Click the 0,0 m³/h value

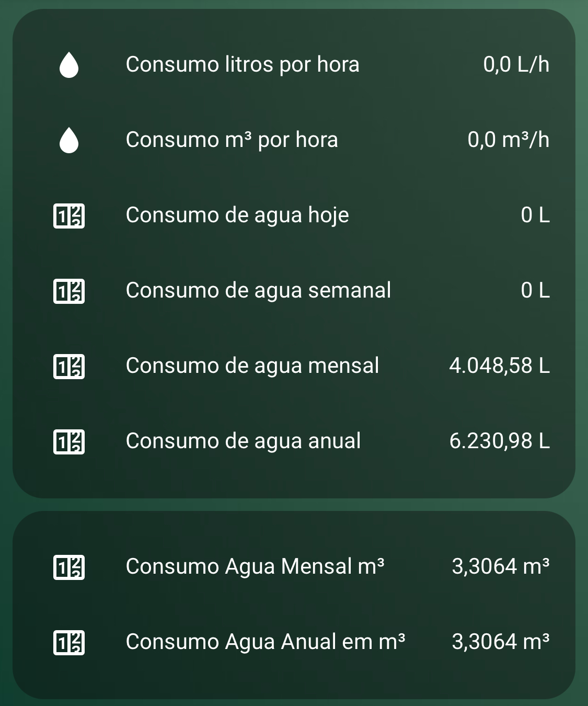(x=509, y=140)
